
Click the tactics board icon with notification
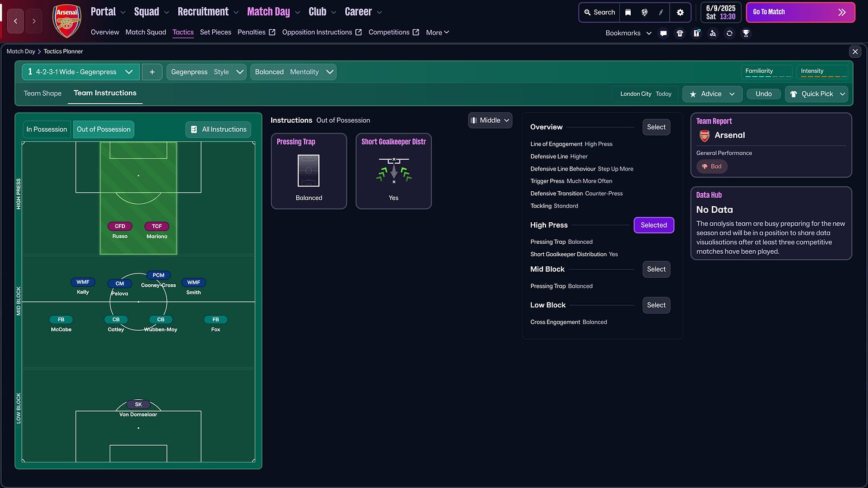696,33
